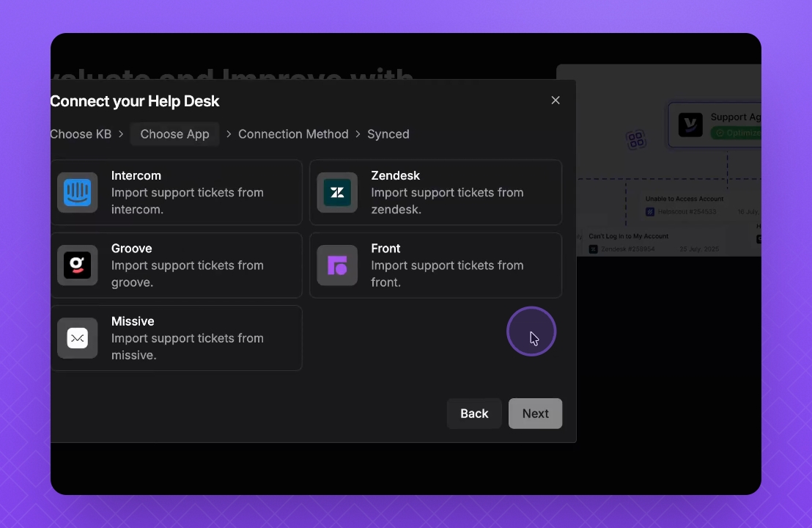
Task: Click the Support Agent logo icon
Action: (690, 125)
